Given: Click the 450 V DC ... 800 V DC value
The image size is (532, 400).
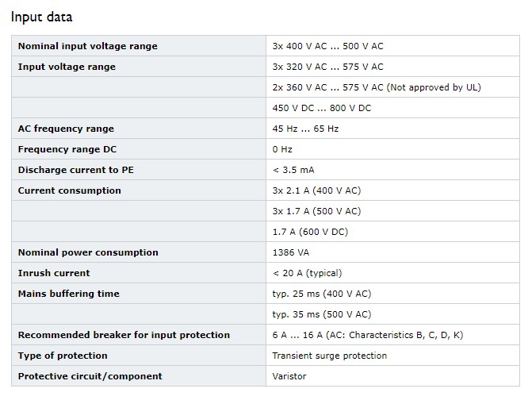Looking at the screenshot, I should (322, 108).
